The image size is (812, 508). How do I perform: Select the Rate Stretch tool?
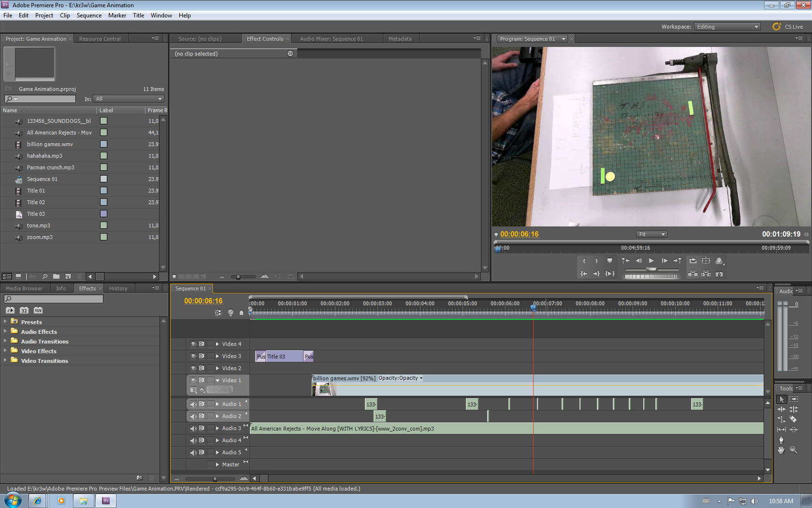point(782,419)
